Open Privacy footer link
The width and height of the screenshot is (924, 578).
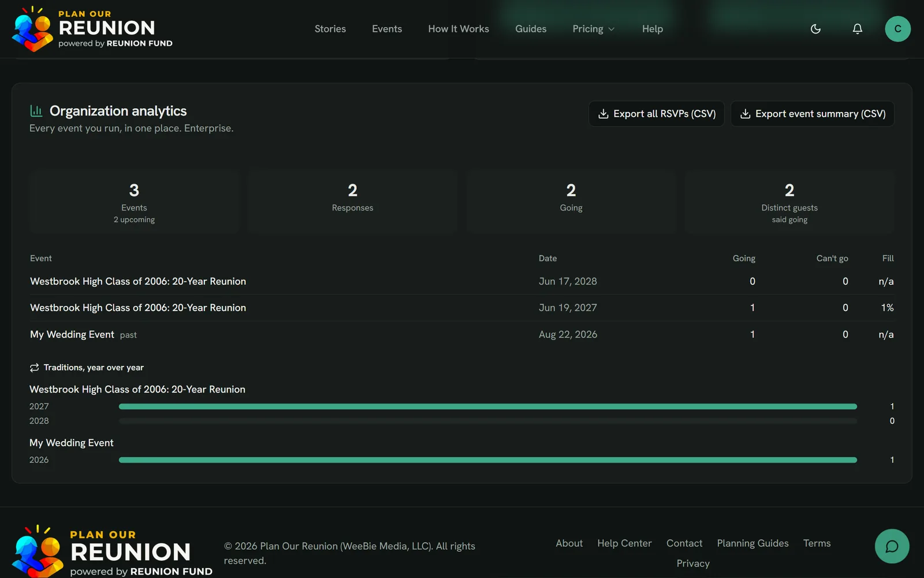[x=693, y=564]
